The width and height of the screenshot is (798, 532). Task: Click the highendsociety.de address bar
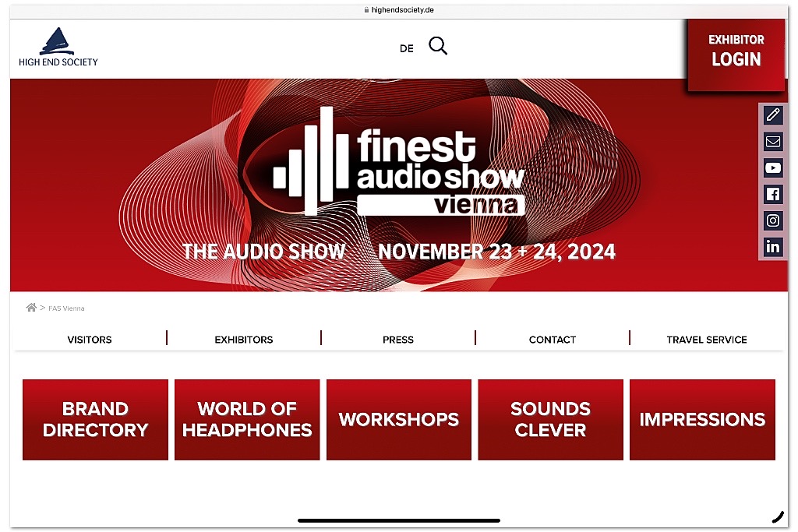398,9
